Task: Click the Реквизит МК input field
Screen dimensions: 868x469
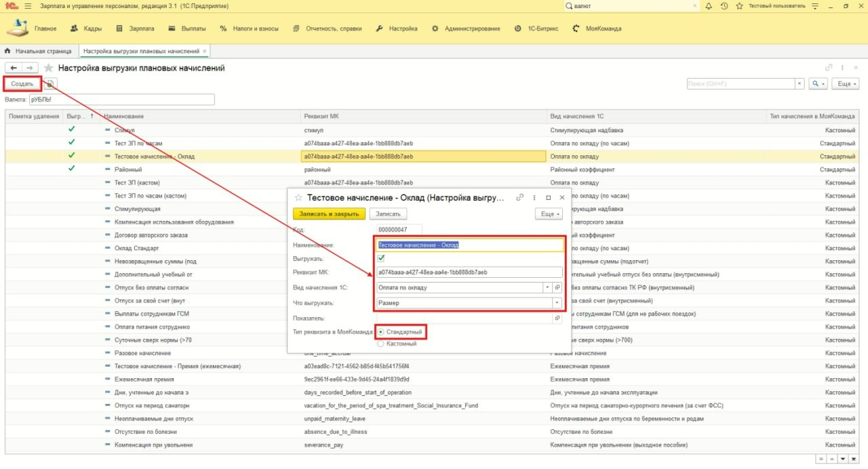Action: [x=469, y=272]
